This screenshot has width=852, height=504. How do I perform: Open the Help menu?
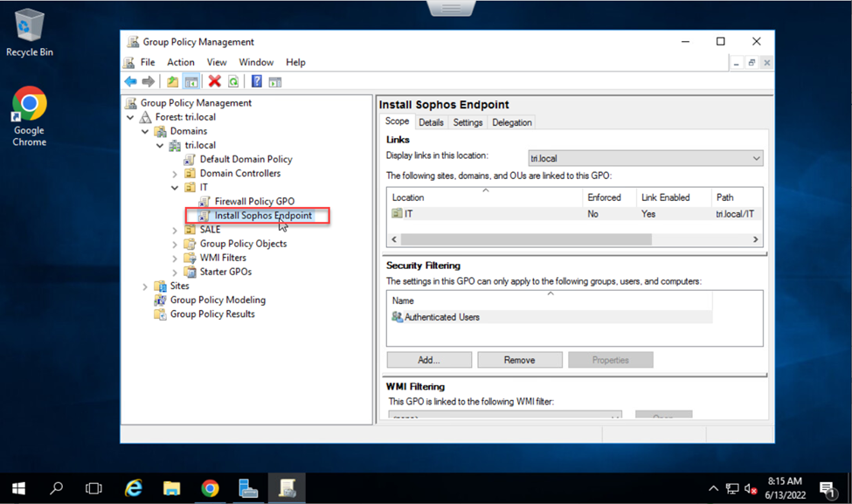tap(295, 63)
